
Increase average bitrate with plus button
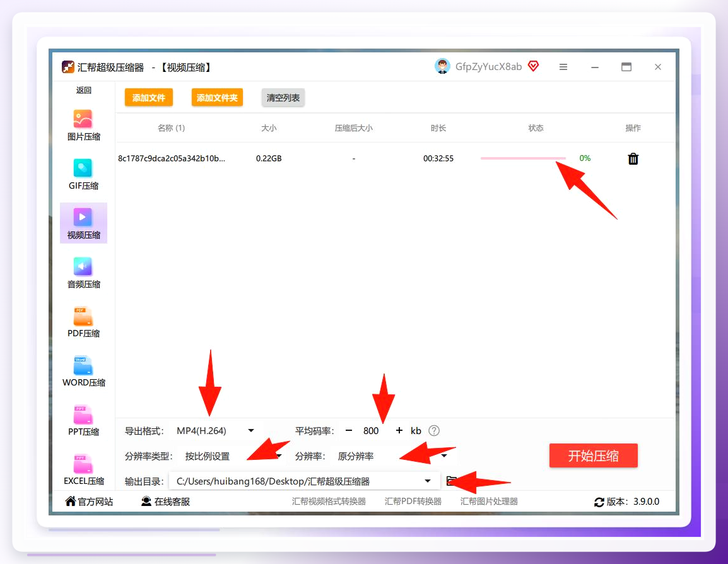tap(399, 431)
